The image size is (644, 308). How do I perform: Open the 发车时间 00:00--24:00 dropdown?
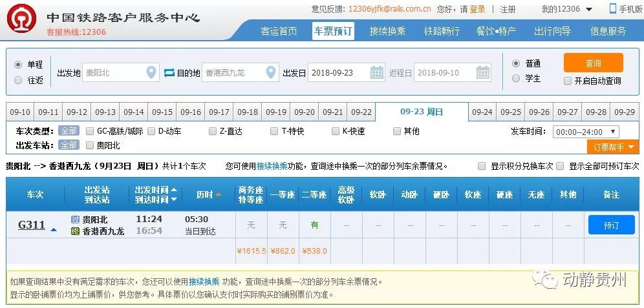[x=586, y=132]
